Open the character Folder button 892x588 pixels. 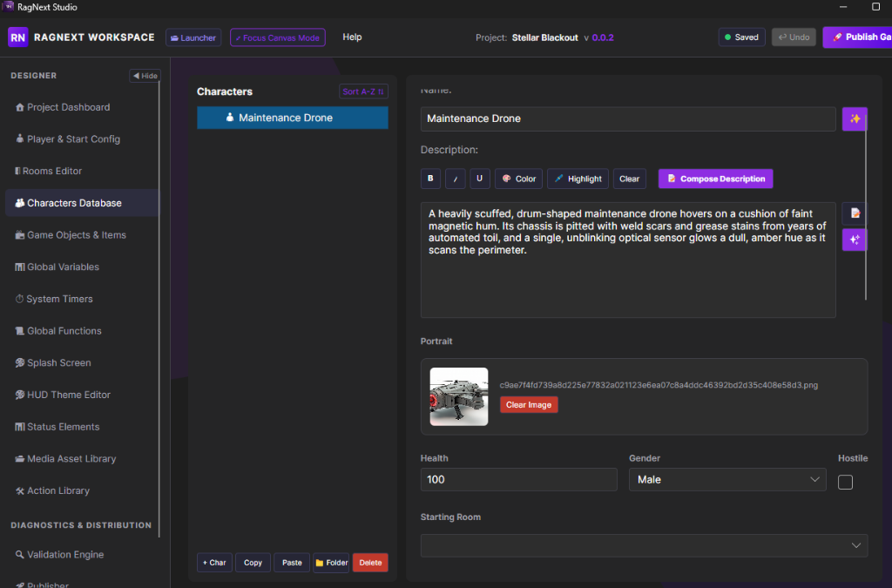pos(331,563)
